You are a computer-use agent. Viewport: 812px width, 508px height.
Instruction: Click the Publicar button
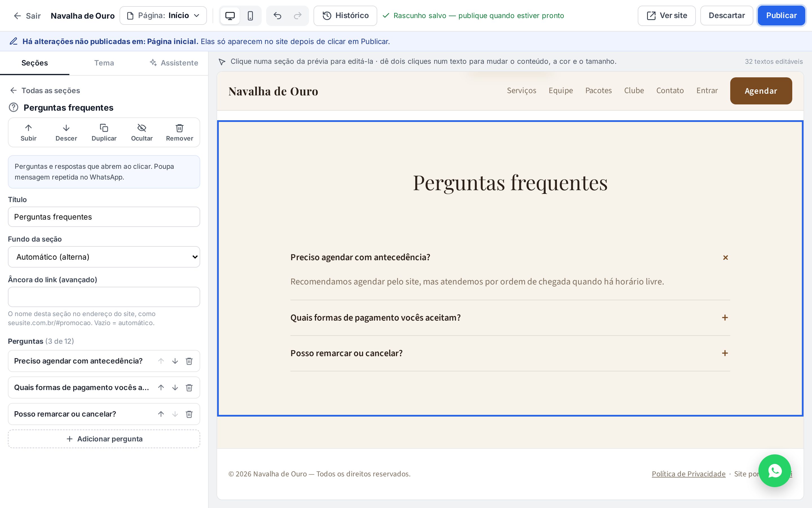[x=781, y=16]
